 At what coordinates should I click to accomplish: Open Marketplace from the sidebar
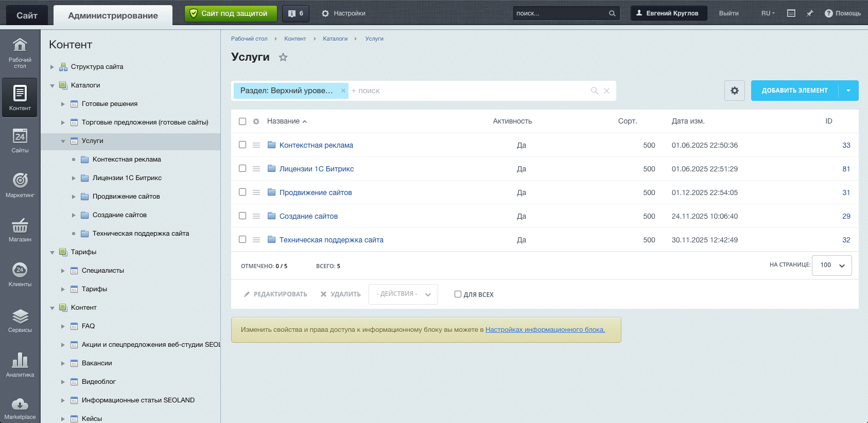(x=20, y=409)
